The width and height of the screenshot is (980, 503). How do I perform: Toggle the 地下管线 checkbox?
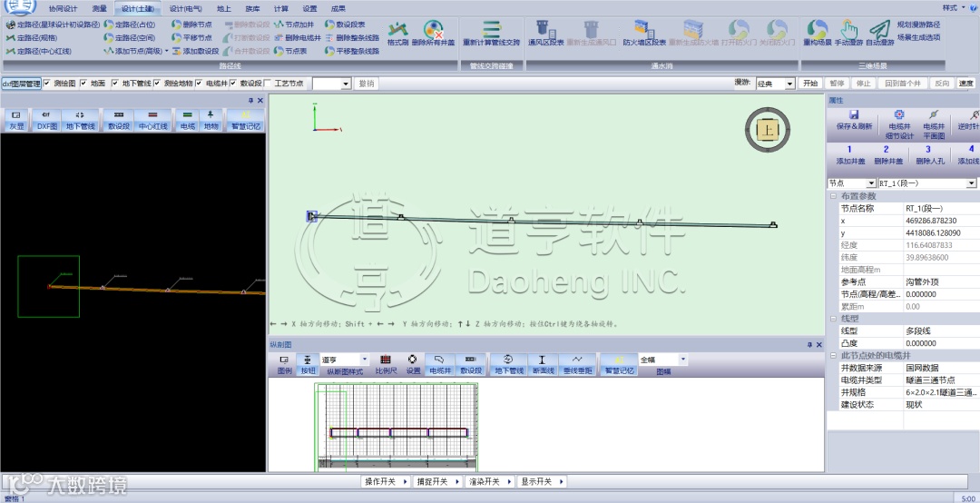[115, 84]
